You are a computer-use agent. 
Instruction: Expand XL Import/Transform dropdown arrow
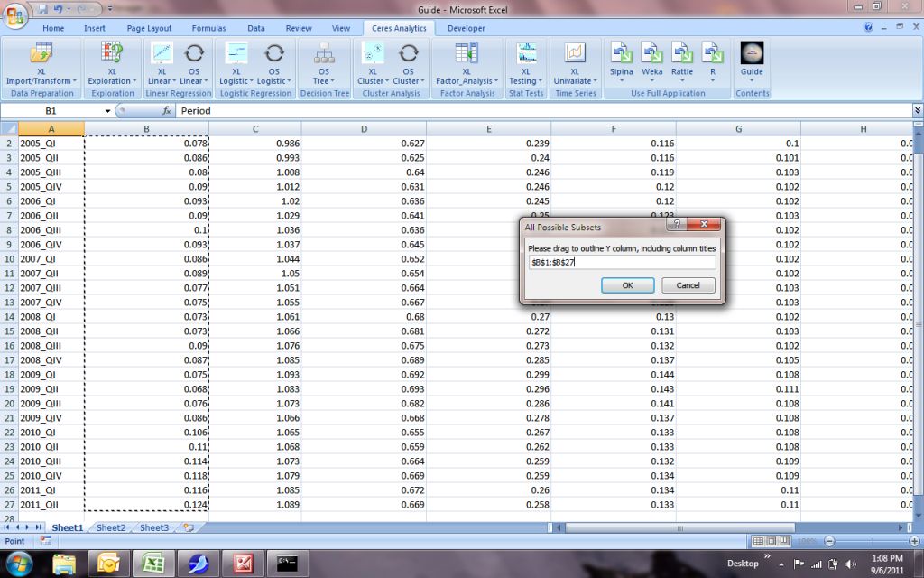point(75,81)
